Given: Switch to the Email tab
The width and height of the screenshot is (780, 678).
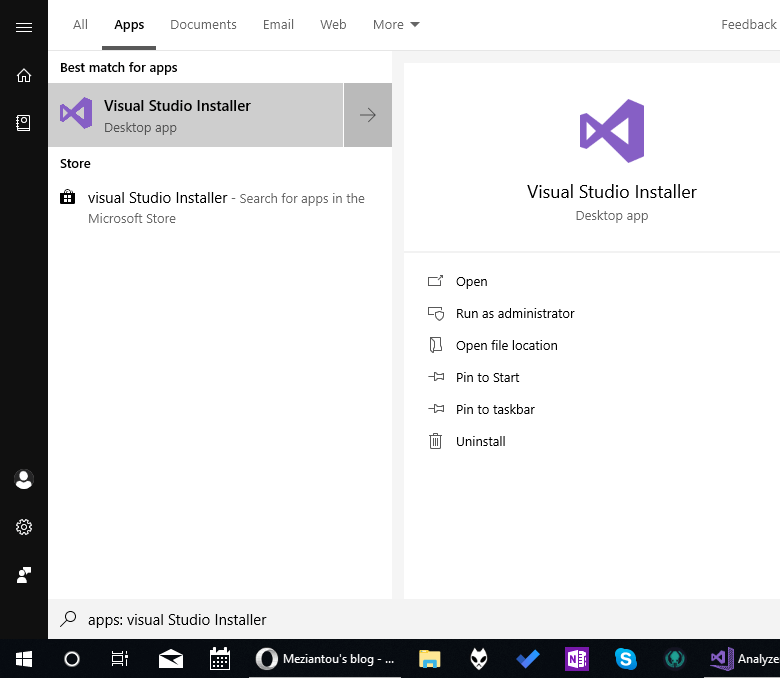Looking at the screenshot, I should [278, 24].
